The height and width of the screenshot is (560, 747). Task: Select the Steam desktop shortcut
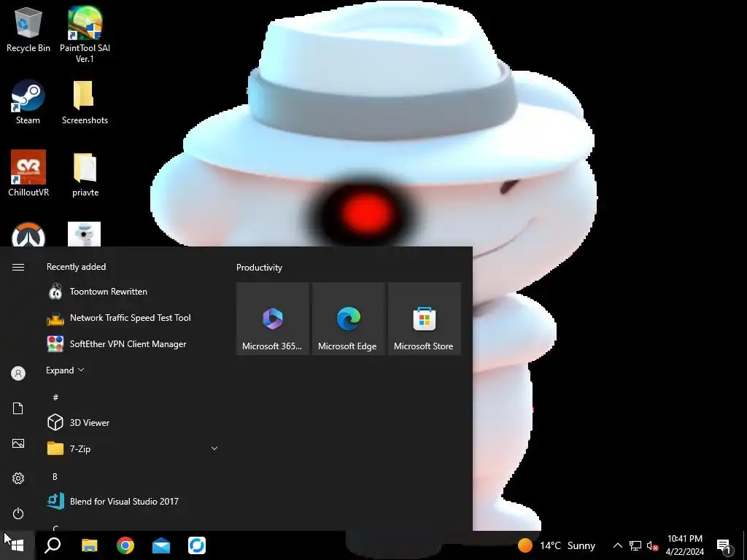[x=28, y=102]
